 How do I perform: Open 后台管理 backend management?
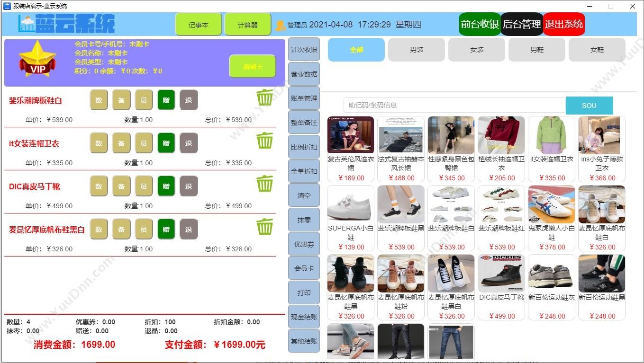[522, 24]
